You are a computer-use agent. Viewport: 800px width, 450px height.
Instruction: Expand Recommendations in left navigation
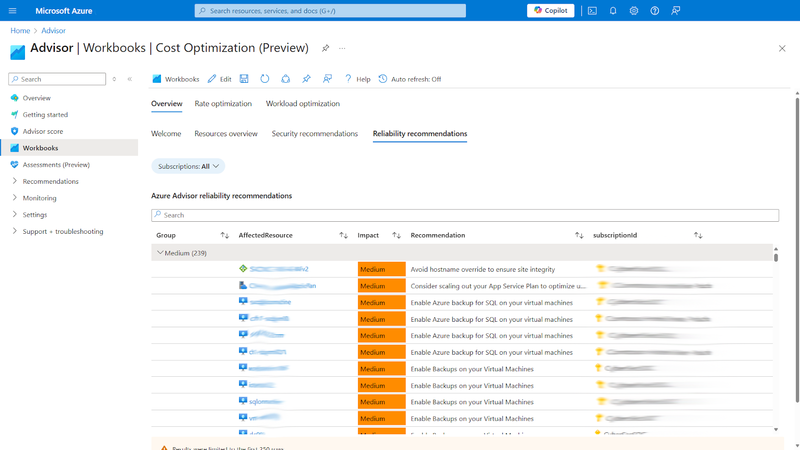coord(14,181)
